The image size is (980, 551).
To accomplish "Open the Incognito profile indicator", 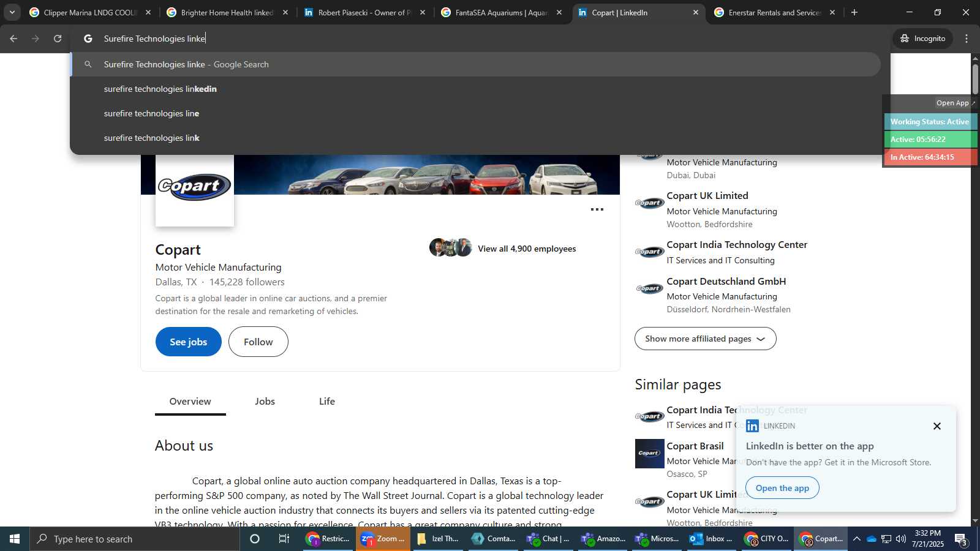I will [923, 39].
